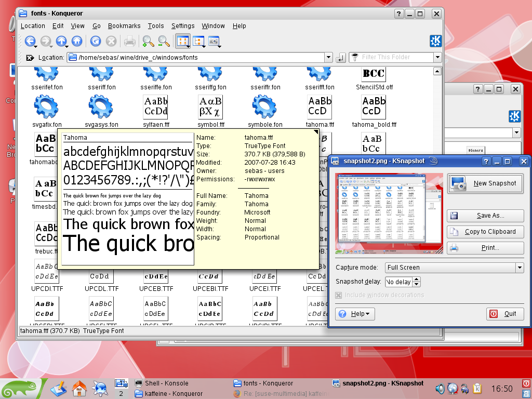
Task: Open the Window menu
Action: (x=213, y=26)
